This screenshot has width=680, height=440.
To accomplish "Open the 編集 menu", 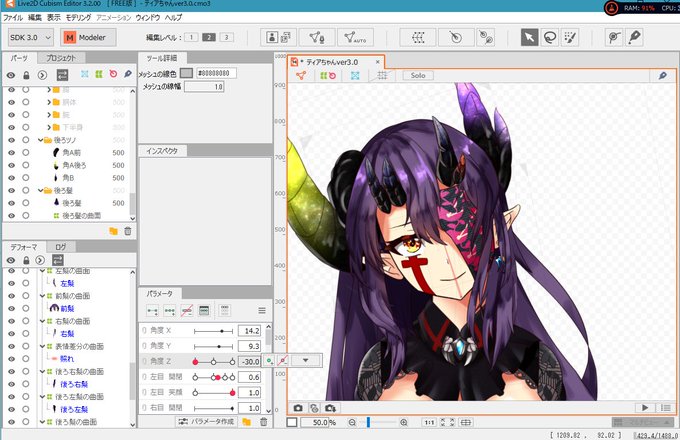I will (35, 17).
